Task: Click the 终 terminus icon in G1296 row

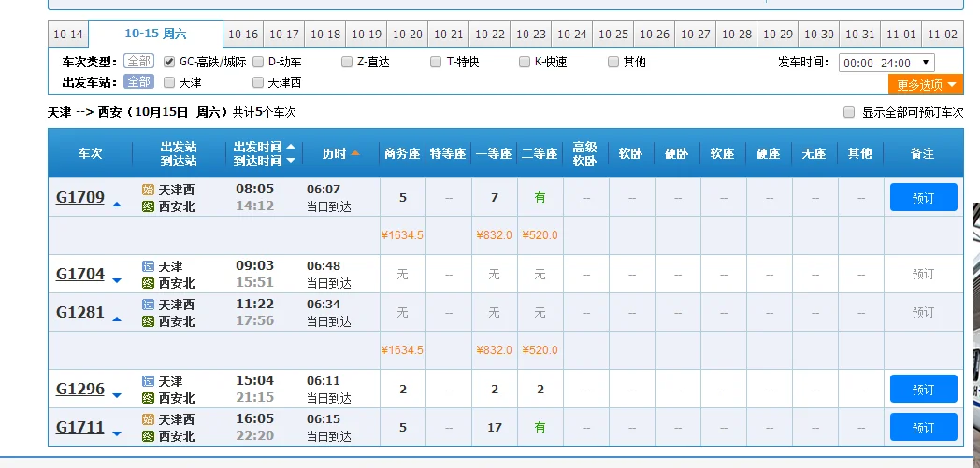Action: [148, 398]
